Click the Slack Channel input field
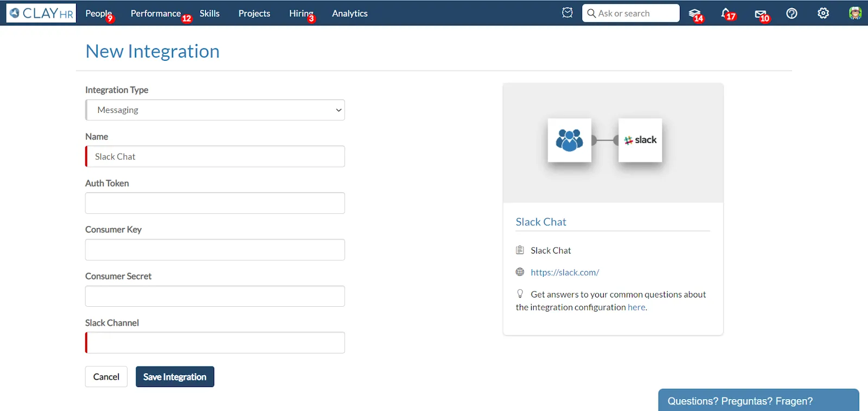868x411 pixels. [x=215, y=343]
